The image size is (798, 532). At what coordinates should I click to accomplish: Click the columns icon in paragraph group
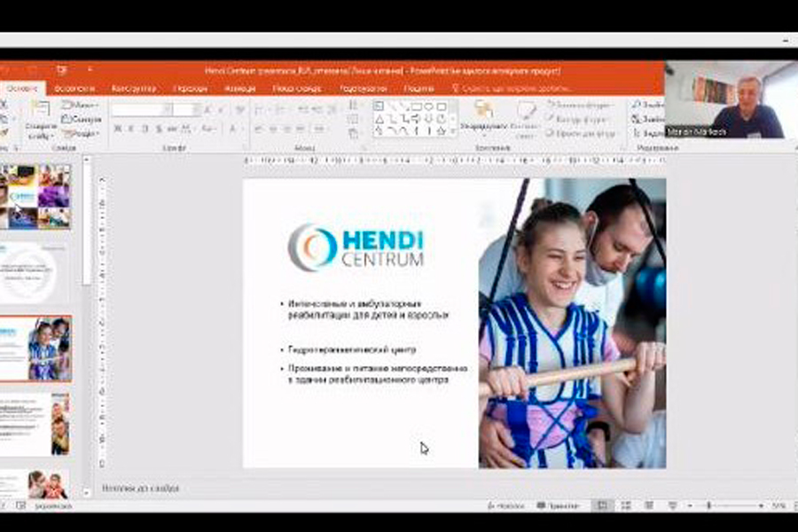319,129
